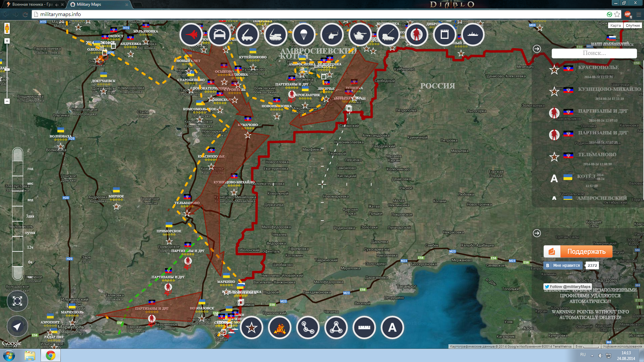
Task: Switch map to Карта view
Action: tap(615, 25)
